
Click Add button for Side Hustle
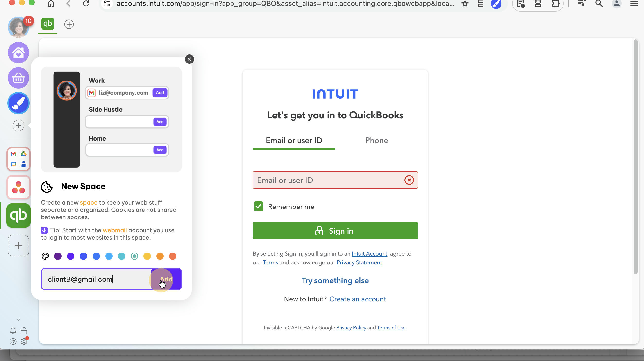(160, 122)
